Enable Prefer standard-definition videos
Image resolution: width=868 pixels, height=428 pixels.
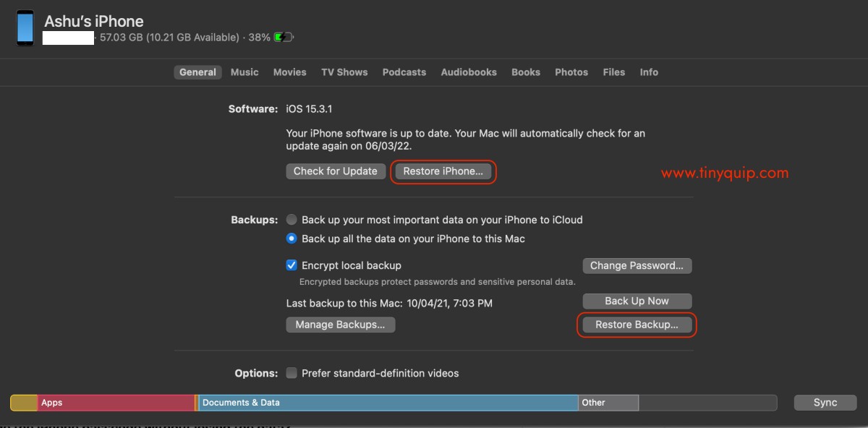pyautogui.click(x=292, y=373)
